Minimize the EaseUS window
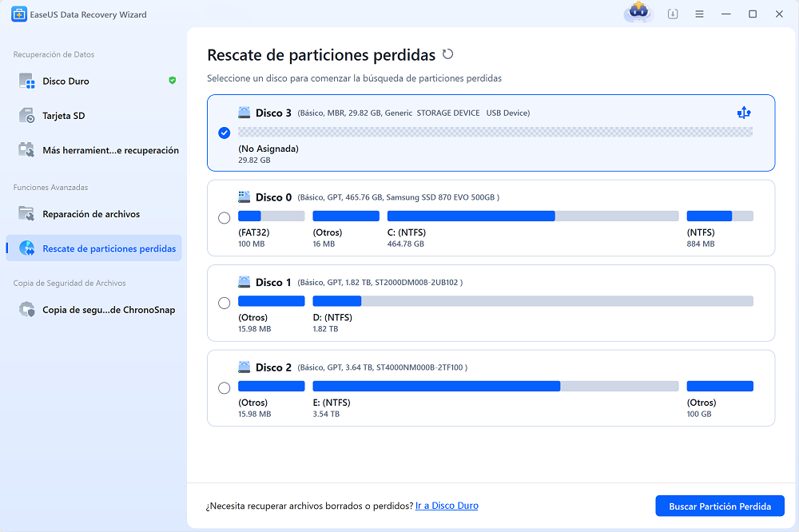Viewport: 799px width, 532px height. 726,14
